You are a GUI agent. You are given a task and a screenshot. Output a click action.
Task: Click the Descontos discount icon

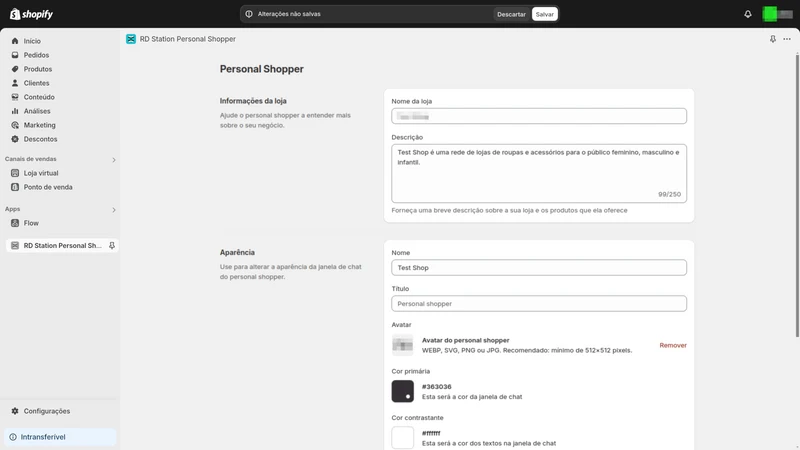[15, 139]
